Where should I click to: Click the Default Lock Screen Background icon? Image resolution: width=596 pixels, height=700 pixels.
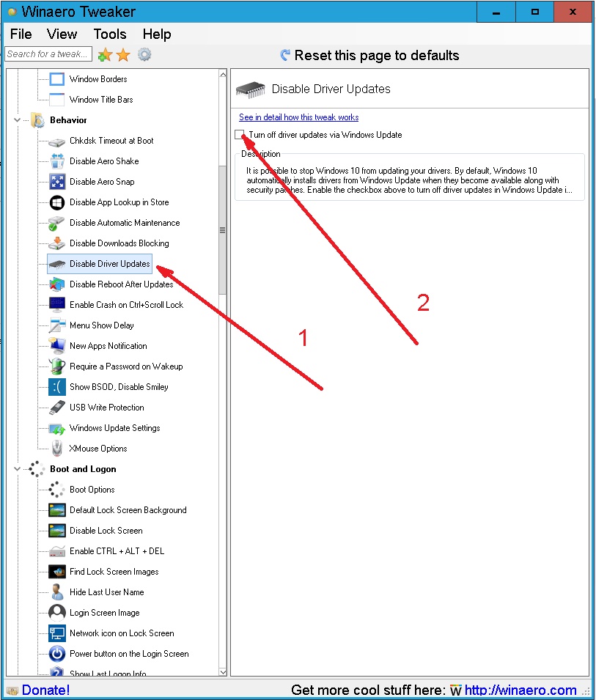(x=56, y=510)
